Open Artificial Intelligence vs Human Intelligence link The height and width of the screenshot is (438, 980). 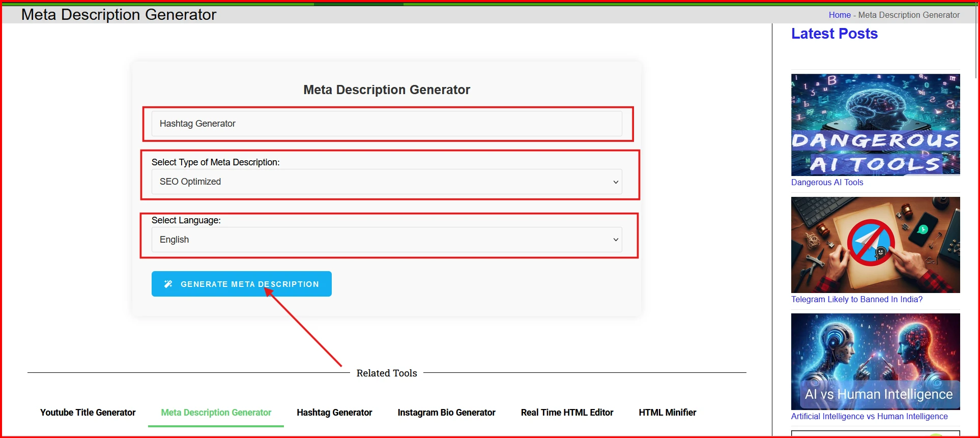coord(869,417)
